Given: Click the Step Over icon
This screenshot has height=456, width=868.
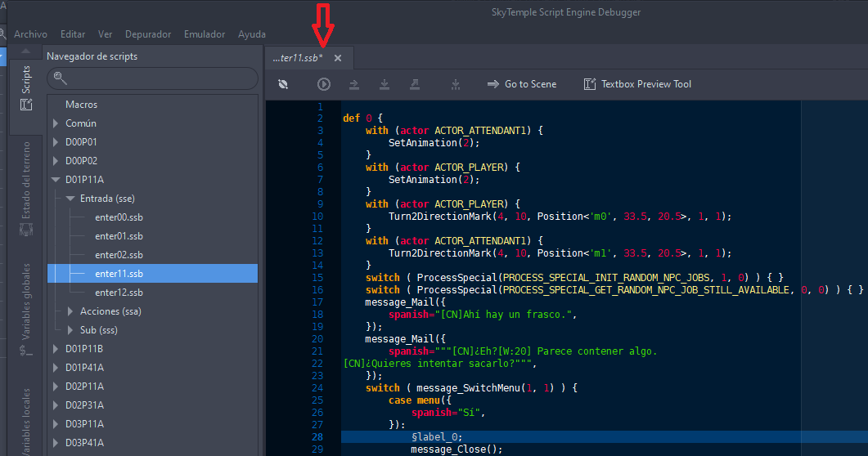Looking at the screenshot, I should point(354,84).
